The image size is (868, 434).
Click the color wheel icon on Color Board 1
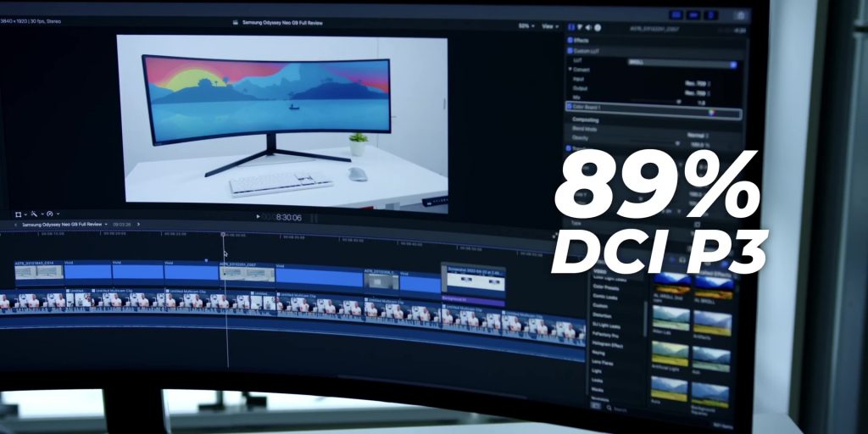712,113
